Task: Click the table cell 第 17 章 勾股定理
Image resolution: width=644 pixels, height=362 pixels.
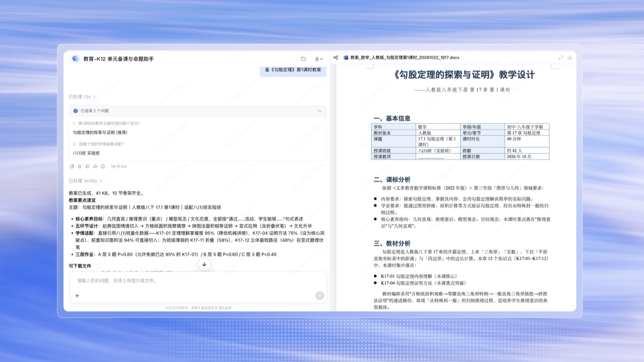Action: [527, 133]
